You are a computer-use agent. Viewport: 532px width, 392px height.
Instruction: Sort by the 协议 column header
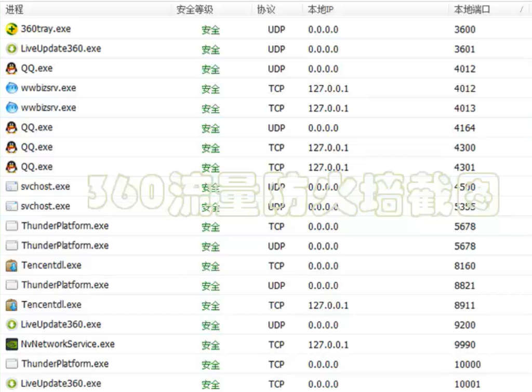(266, 9)
